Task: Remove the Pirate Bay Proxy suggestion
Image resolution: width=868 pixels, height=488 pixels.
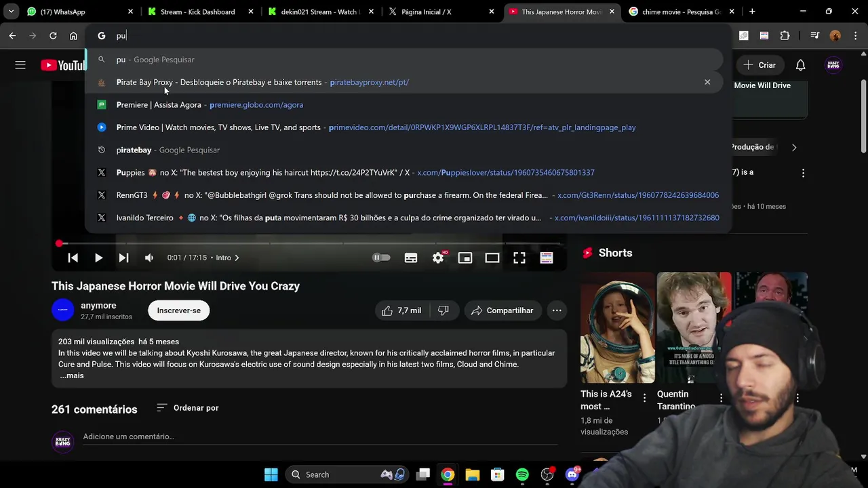Action: [707, 82]
